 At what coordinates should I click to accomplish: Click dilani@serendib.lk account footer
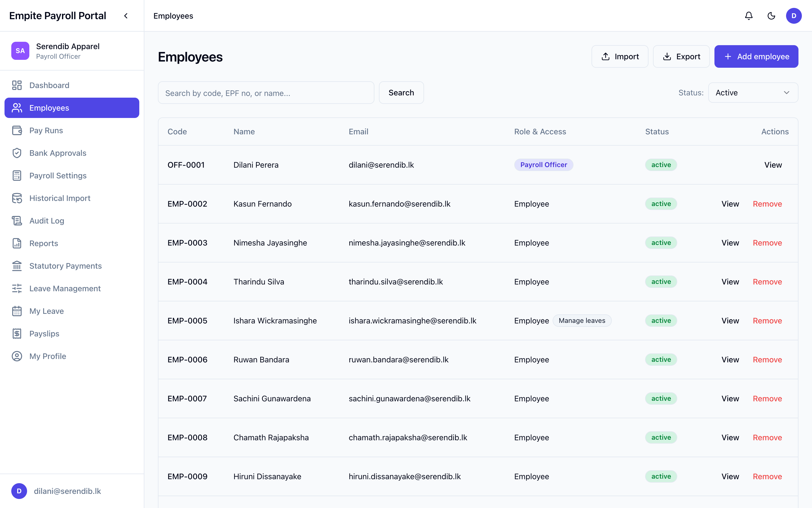click(x=72, y=491)
